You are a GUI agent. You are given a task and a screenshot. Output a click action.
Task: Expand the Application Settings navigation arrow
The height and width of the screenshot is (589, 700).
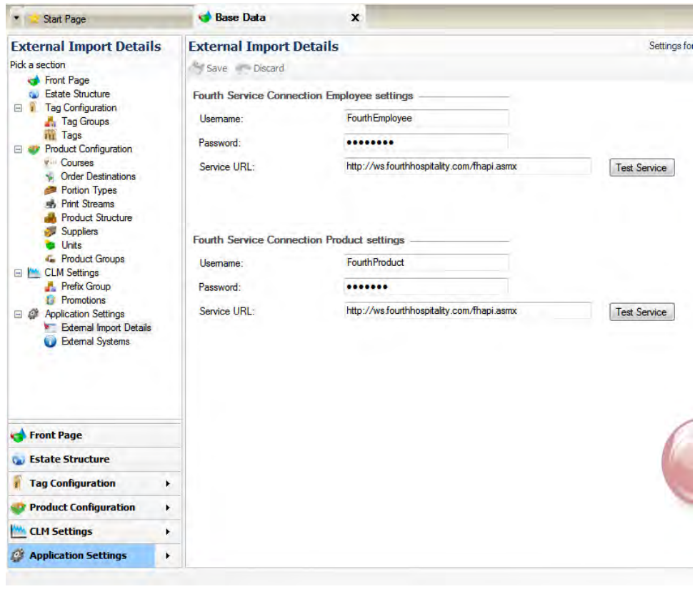click(x=168, y=556)
